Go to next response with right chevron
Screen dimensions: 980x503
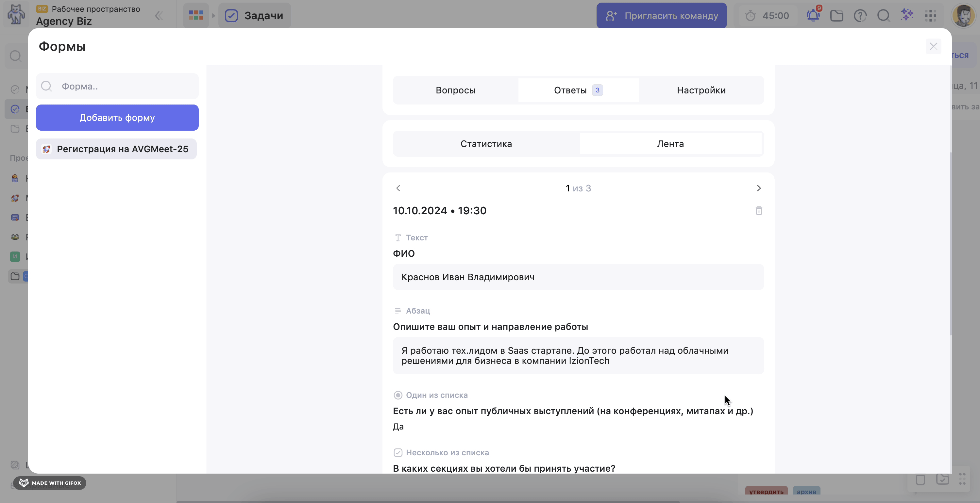[x=759, y=188]
